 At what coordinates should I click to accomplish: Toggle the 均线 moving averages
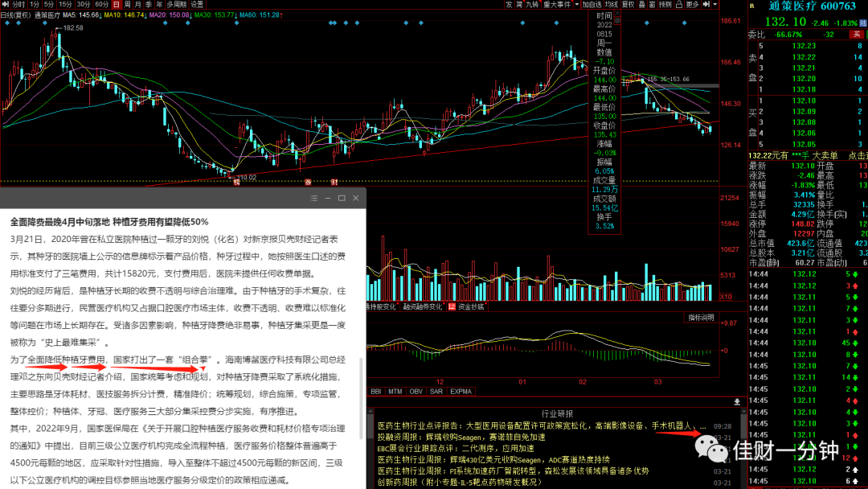612,4
